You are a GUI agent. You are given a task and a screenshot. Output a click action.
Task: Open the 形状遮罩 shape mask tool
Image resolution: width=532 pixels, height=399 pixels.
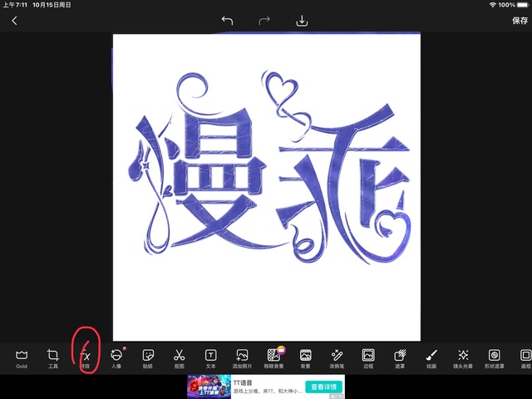coord(494,357)
